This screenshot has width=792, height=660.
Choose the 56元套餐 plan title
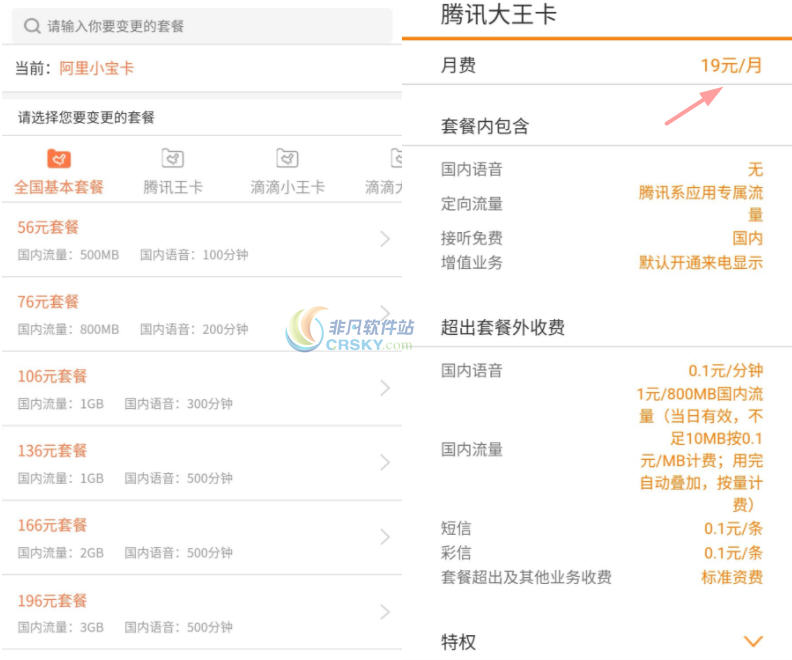48,227
